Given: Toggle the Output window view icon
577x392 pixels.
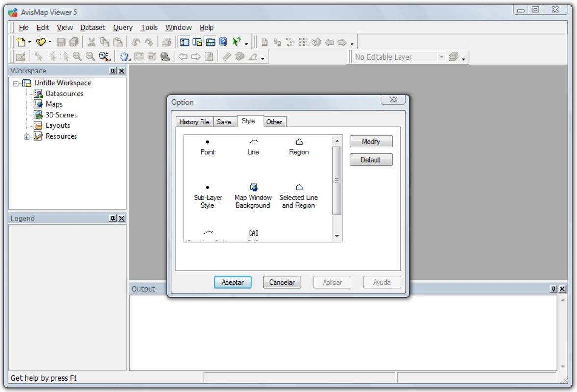Looking at the screenshot, I should tap(210, 42).
